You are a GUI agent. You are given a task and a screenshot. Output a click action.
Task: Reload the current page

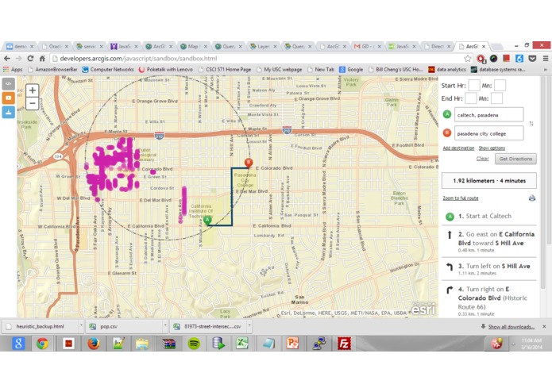[x=31, y=59]
